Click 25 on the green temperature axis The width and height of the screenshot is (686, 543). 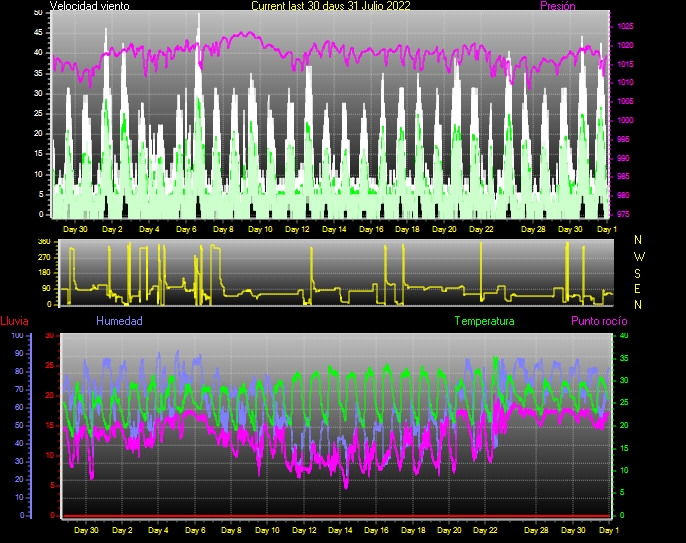pos(624,403)
